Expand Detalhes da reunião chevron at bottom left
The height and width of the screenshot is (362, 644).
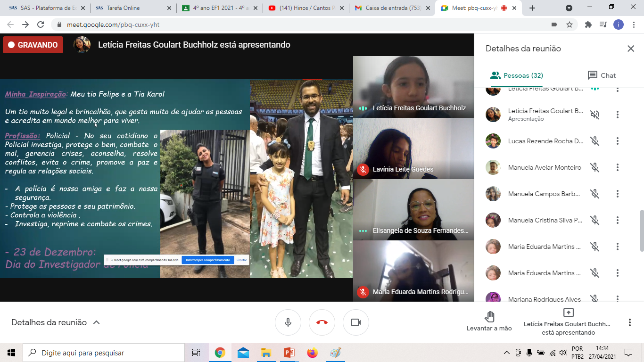pyautogui.click(x=97, y=322)
